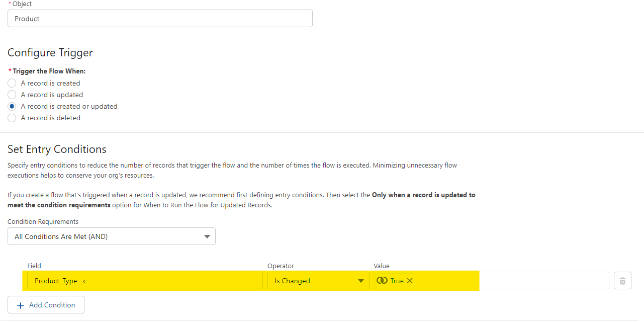644x322 pixels.
Task: Click the plus icon on Add Condition
Action: click(21, 305)
